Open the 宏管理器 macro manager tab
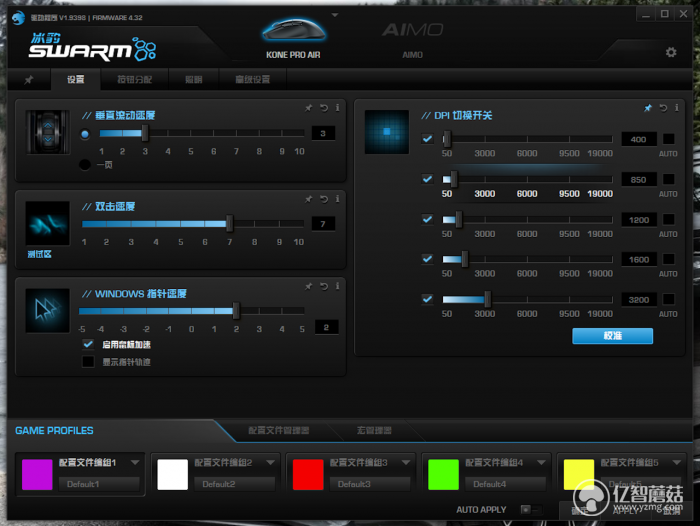Image resolution: width=700 pixels, height=526 pixels. (x=374, y=430)
